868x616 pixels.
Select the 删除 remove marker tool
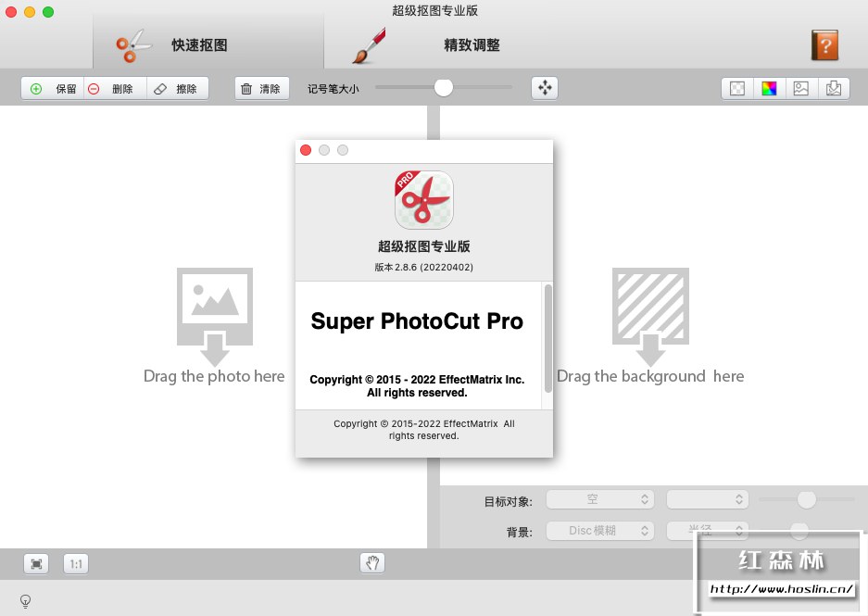[x=115, y=89]
